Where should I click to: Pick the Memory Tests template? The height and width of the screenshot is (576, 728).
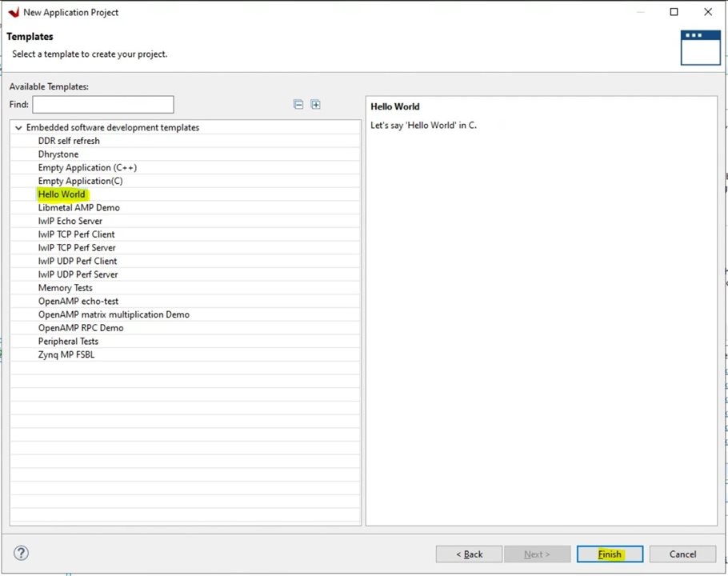tap(65, 288)
